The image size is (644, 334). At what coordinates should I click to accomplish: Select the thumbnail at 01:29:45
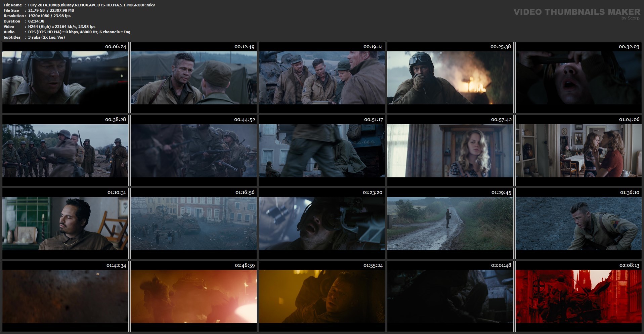tap(450, 223)
